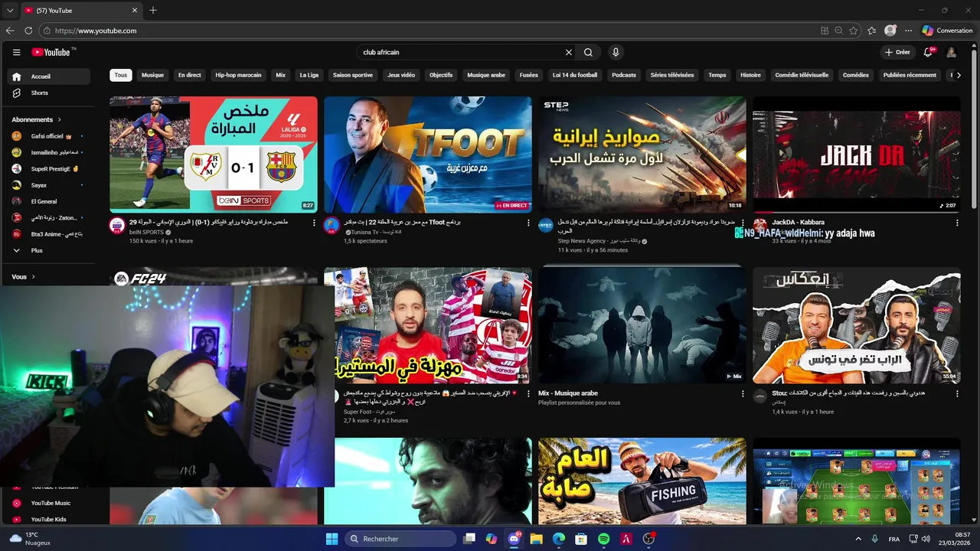This screenshot has height=551, width=980.
Task: Run search with the magnifier button
Action: pos(588,52)
